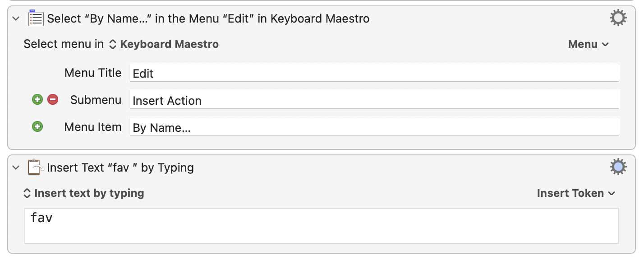Click the Menu Item field containing By Name…

374,127
